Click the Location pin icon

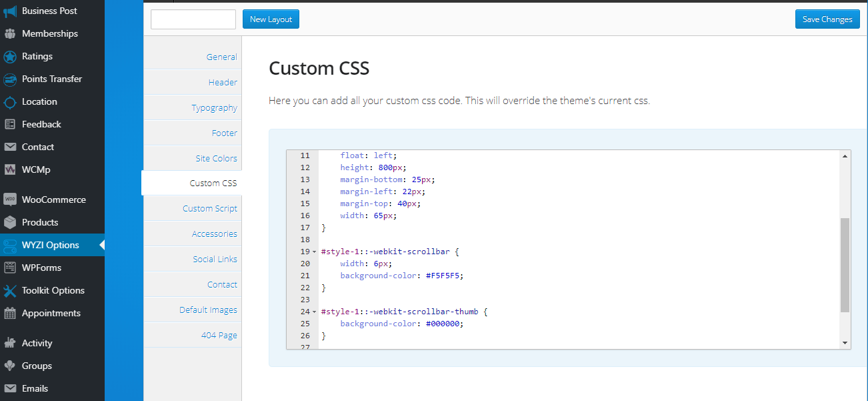(12, 101)
